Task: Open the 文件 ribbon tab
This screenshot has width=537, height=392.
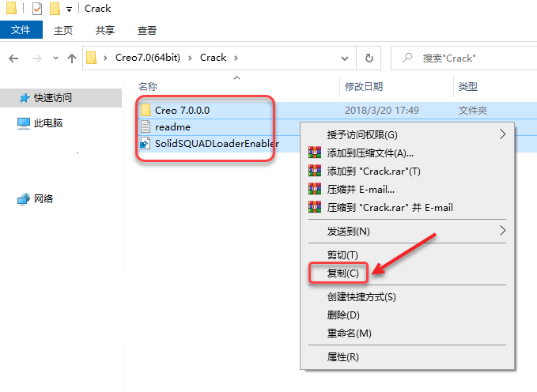Action: pyautogui.click(x=21, y=30)
